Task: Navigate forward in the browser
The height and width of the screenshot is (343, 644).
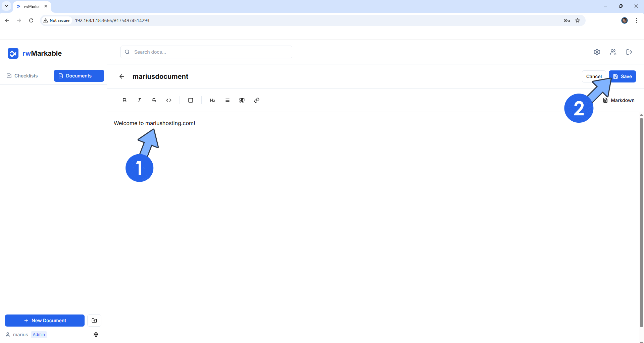Action: coord(19,20)
